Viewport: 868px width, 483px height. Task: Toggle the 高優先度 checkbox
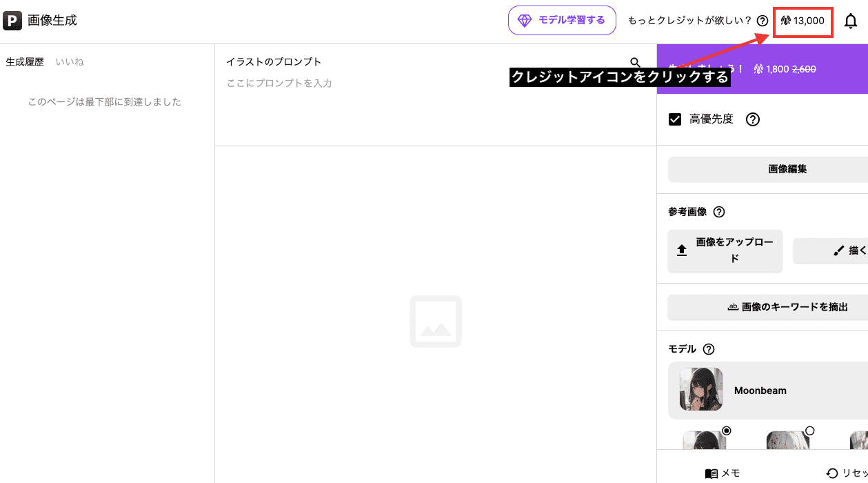(x=676, y=119)
